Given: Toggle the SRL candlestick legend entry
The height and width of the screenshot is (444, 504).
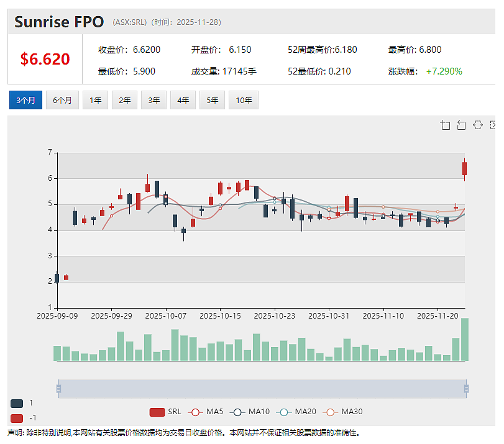Looking at the screenshot, I should [165, 412].
